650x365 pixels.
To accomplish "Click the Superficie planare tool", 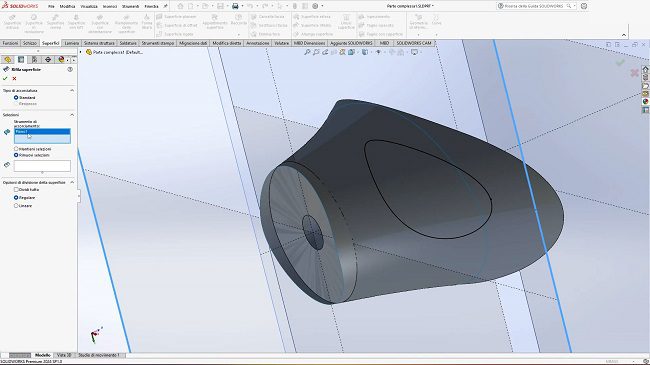I will click(177, 17).
